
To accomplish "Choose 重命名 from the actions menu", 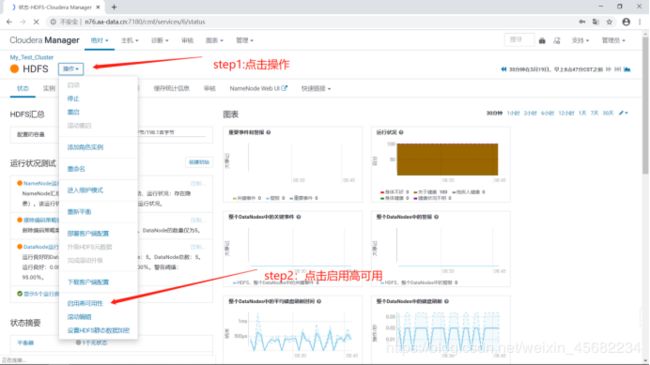I will [76, 169].
